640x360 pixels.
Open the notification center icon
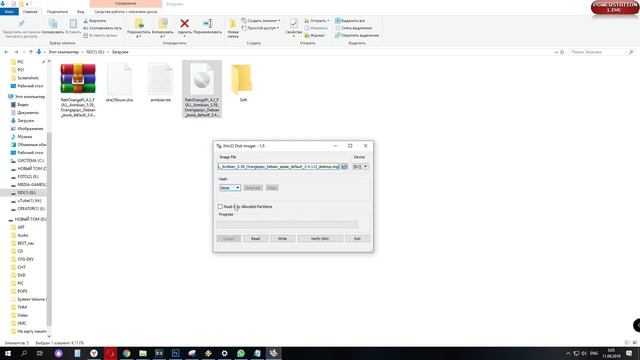click(629, 353)
